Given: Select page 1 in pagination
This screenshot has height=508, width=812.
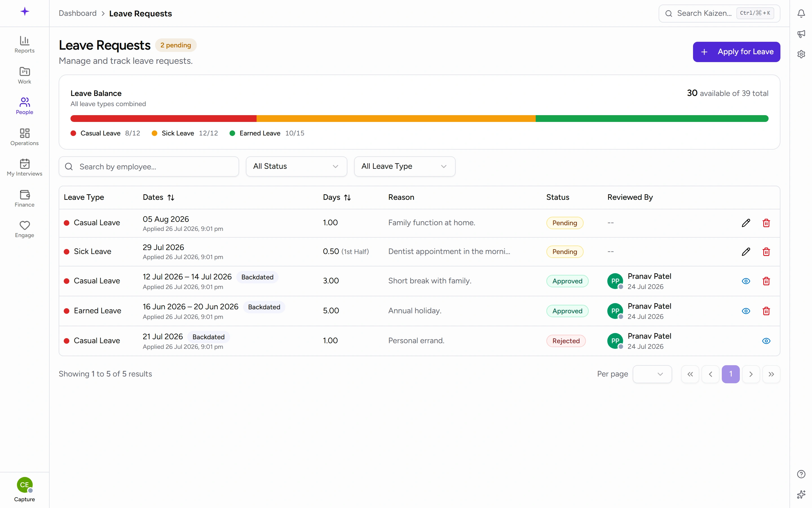Looking at the screenshot, I should 731,374.
